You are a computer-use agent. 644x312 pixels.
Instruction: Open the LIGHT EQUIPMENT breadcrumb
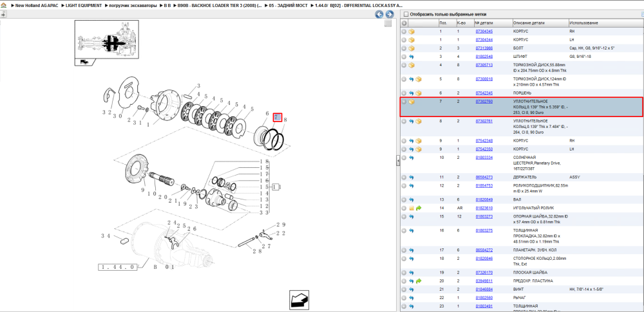(x=84, y=6)
